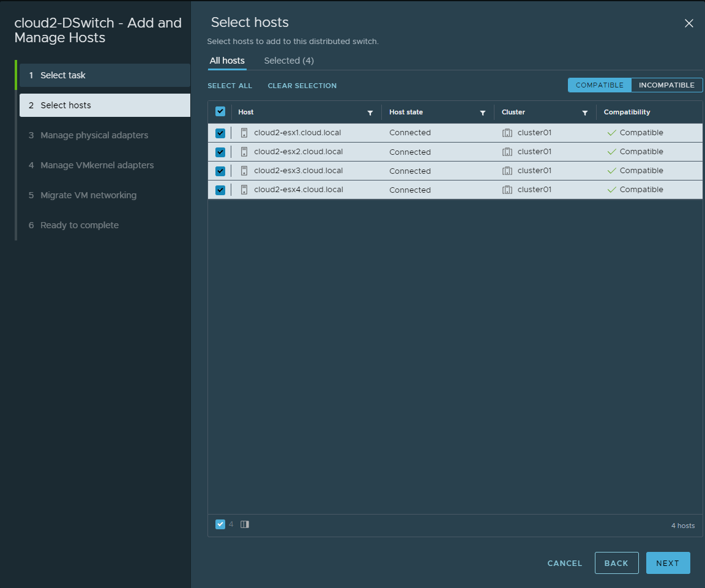Open the show/hide columns icon in footer
The height and width of the screenshot is (588, 705).
245,524
